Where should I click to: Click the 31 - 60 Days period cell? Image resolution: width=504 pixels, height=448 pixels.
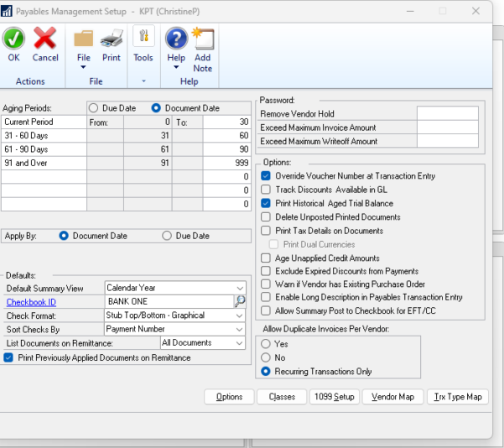(44, 136)
